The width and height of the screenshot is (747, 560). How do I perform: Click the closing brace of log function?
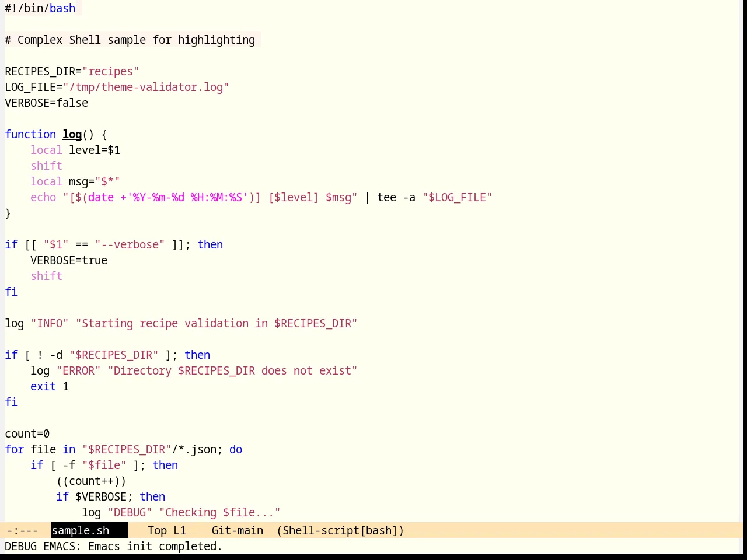[8, 213]
